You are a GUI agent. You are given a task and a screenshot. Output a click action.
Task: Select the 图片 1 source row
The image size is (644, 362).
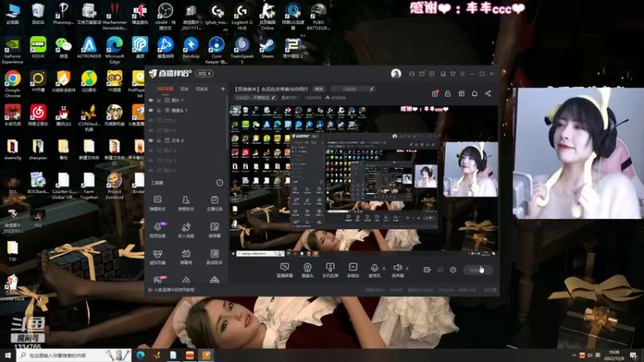(187, 171)
